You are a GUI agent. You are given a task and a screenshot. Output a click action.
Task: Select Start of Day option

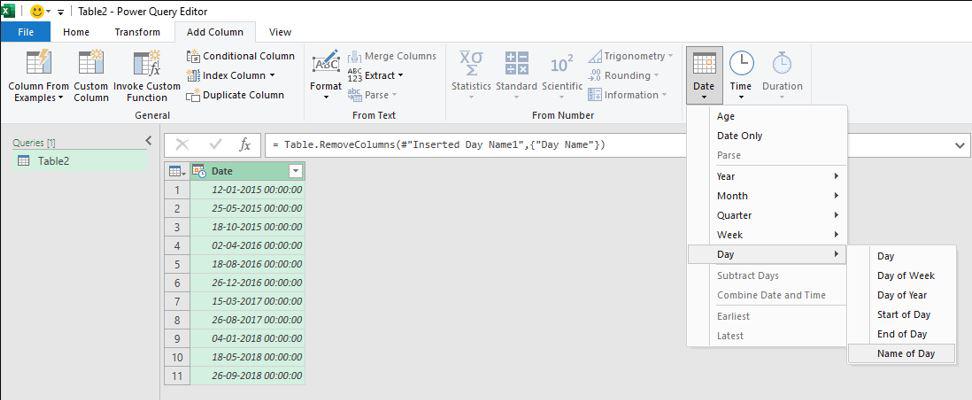(x=902, y=314)
